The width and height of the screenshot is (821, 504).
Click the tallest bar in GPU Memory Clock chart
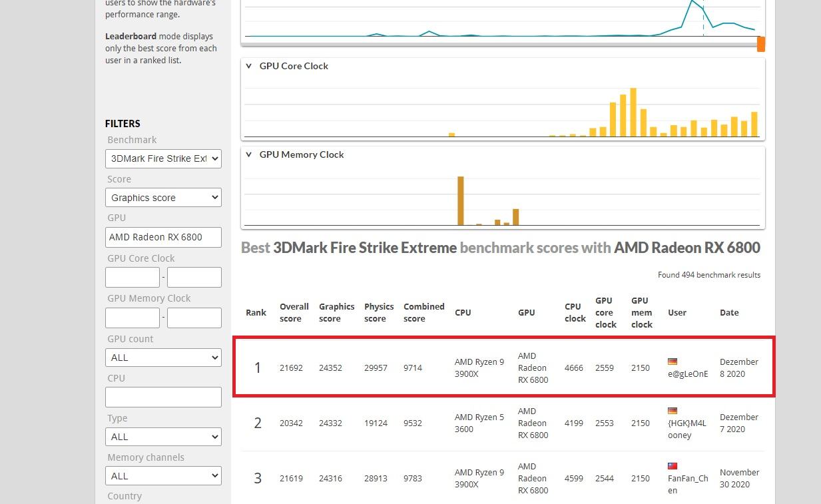461,200
